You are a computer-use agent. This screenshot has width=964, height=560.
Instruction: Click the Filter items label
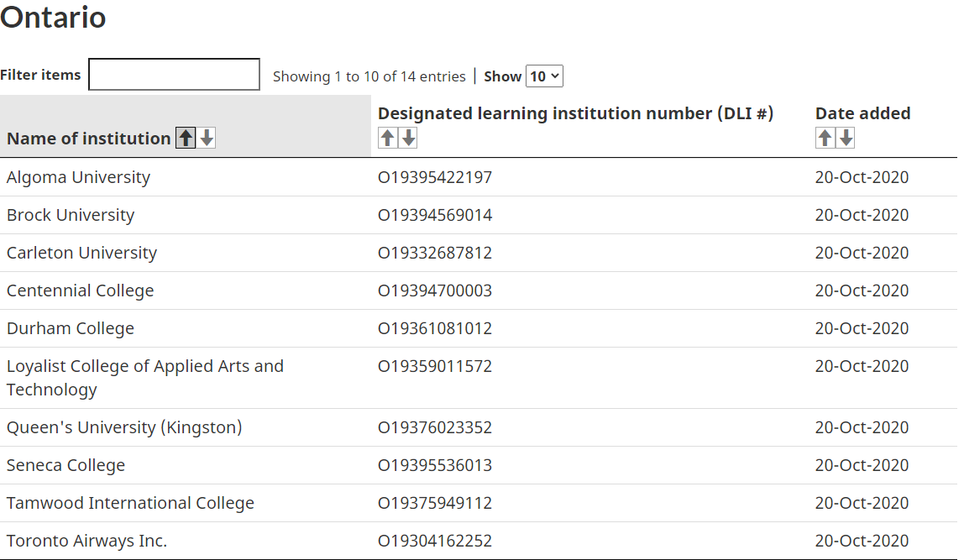40,75
